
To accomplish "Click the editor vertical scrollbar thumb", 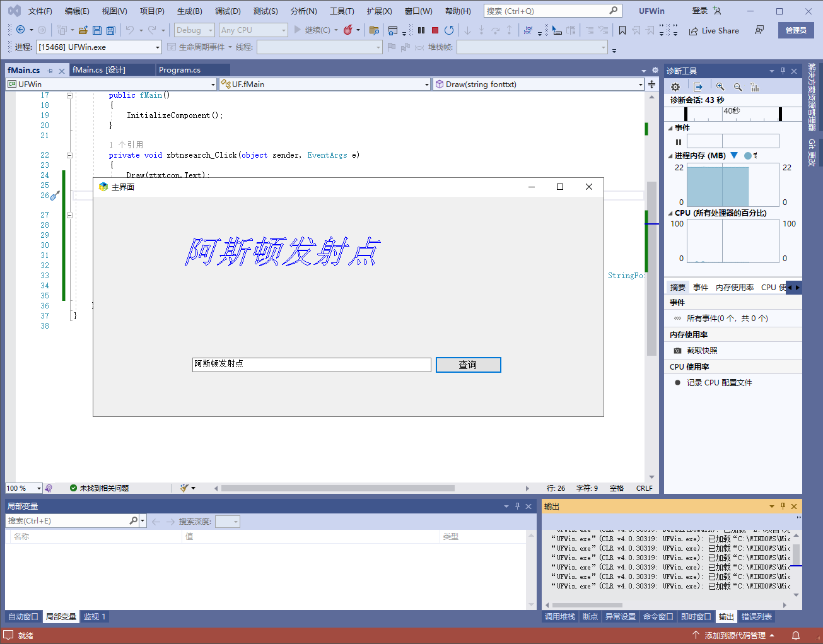I will coord(651,269).
